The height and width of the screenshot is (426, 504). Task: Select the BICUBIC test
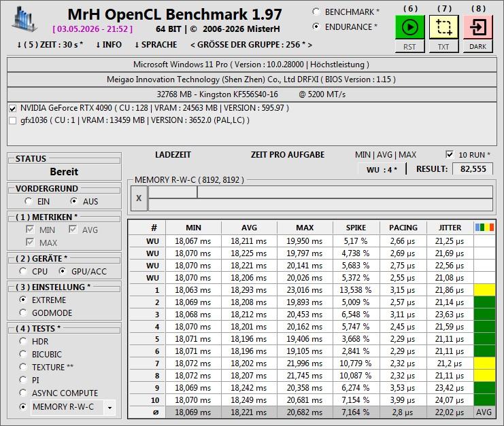pyautogui.click(x=23, y=354)
